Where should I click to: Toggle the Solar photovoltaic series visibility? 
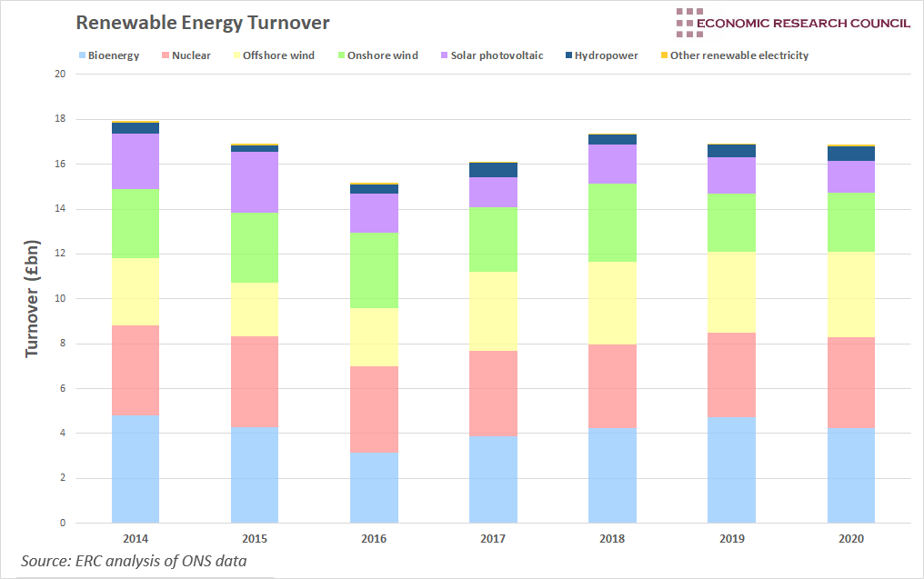pyautogui.click(x=444, y=55)
